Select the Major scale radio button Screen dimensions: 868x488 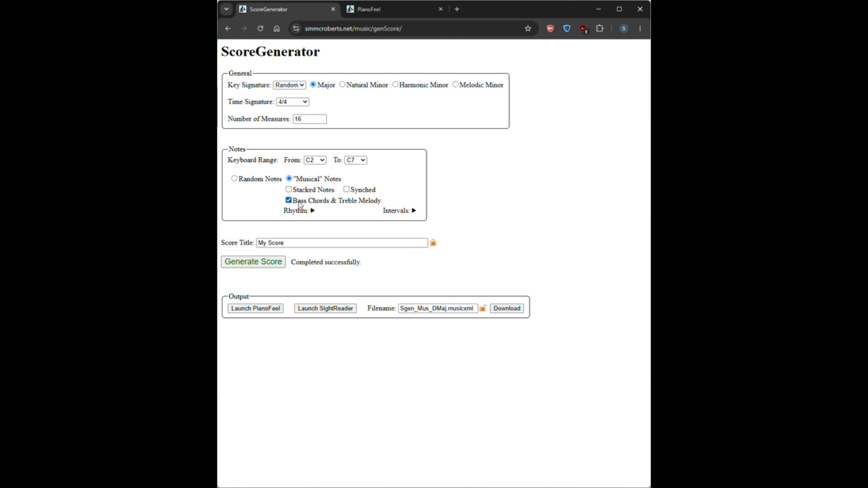click(313, 84)
